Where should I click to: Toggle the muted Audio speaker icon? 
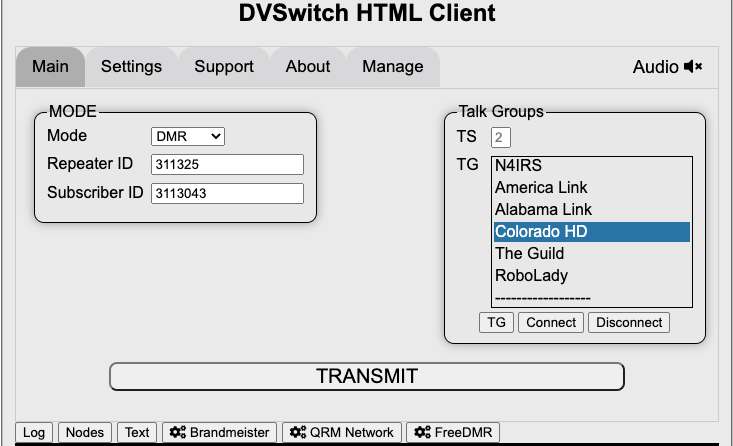coord(693,67)
